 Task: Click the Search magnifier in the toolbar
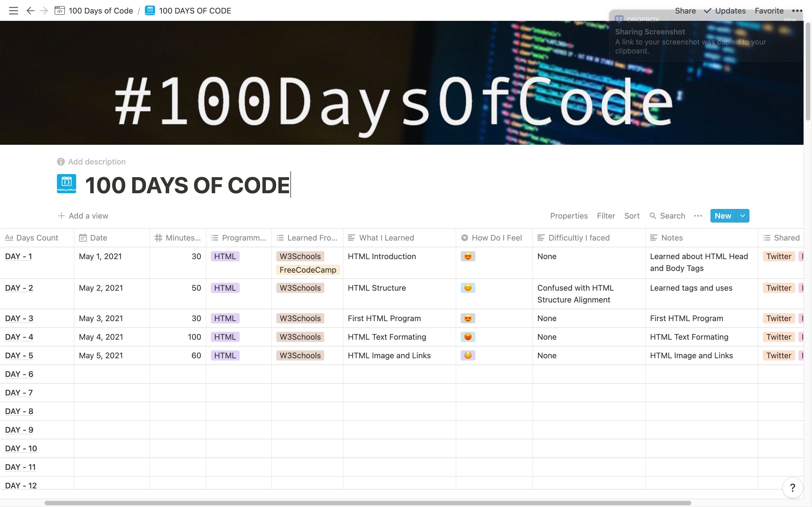pyautogui.click(x=653, y=216)
